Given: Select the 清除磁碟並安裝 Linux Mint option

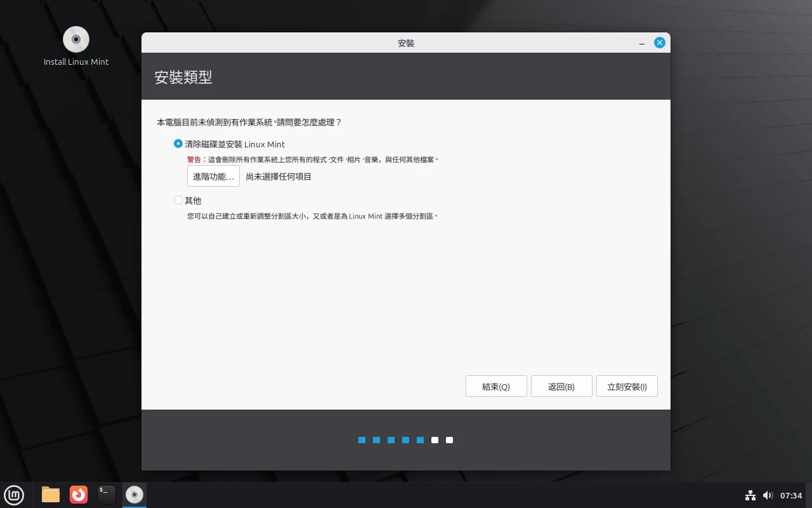Looking at the screenshot, I should 178,144.
